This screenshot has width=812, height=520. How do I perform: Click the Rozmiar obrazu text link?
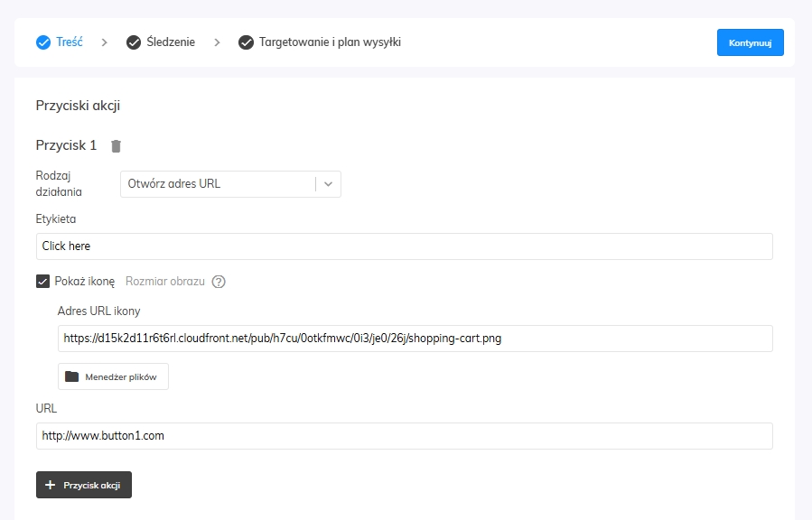coord(164,281)
